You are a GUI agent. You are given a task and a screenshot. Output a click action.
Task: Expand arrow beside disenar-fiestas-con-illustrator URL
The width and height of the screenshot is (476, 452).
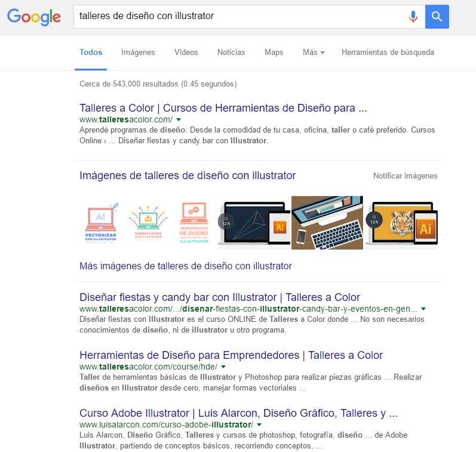(x=423, y=309)
